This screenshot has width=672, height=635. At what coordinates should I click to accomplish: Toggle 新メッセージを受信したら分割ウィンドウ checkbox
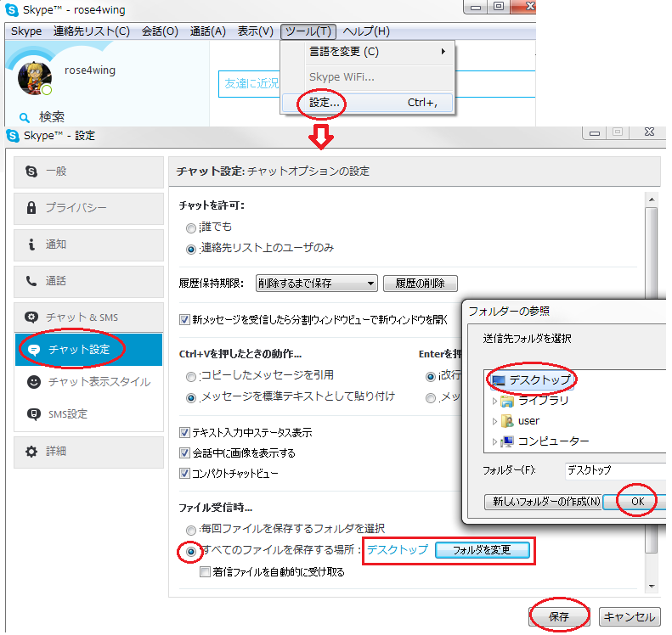(184, 320)
